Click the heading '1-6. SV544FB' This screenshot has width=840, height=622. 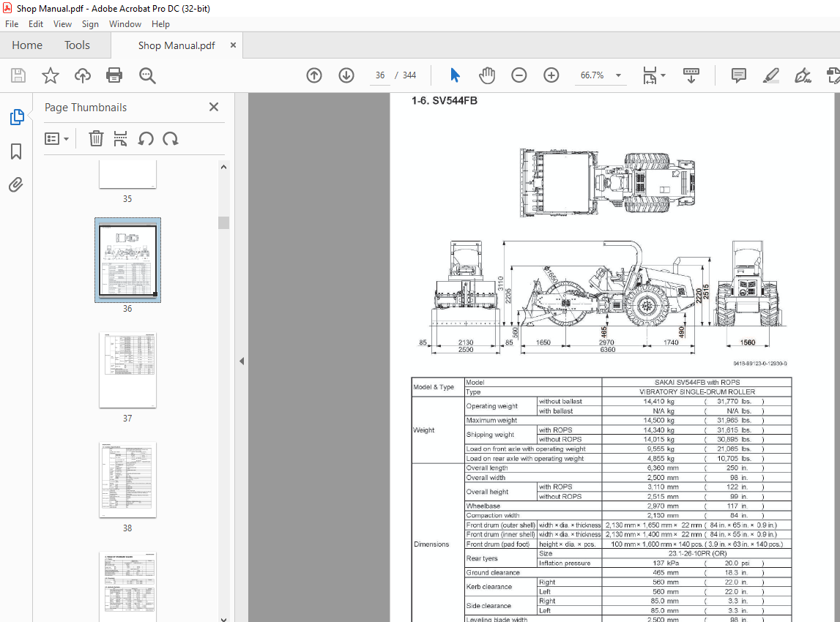coord(444,101)
